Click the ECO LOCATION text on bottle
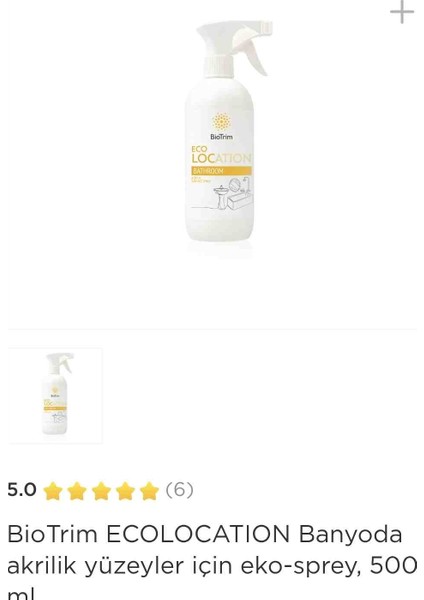Viewport: 424px width, 600px height. [221, 155]
